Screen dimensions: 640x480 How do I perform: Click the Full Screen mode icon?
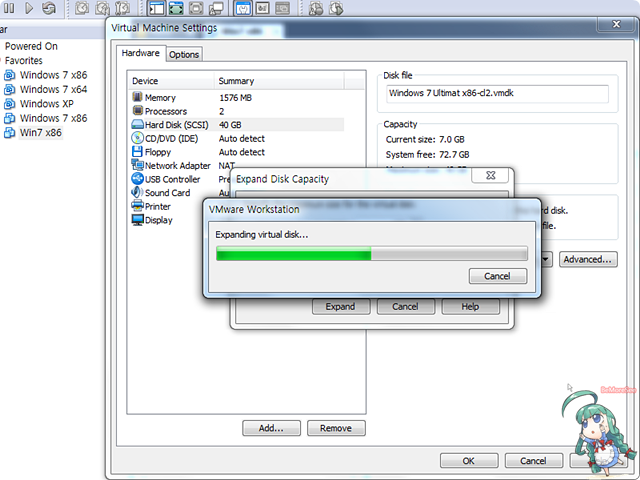click(x=176, y=8)
